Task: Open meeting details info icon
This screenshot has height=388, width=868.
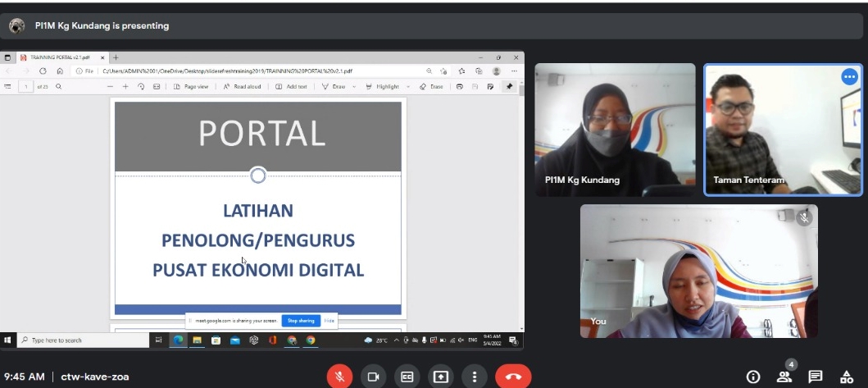Action: pyautogui.click(x=752, y=377)
